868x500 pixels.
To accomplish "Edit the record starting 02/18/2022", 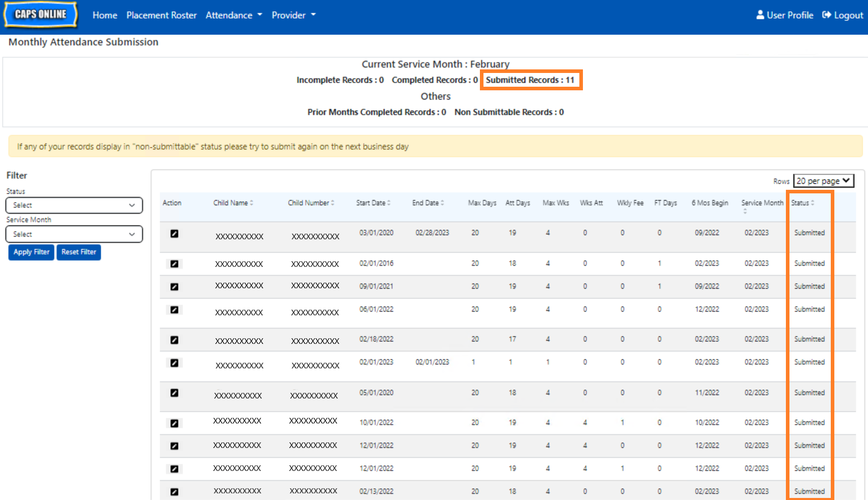I will tap(174, 340).
